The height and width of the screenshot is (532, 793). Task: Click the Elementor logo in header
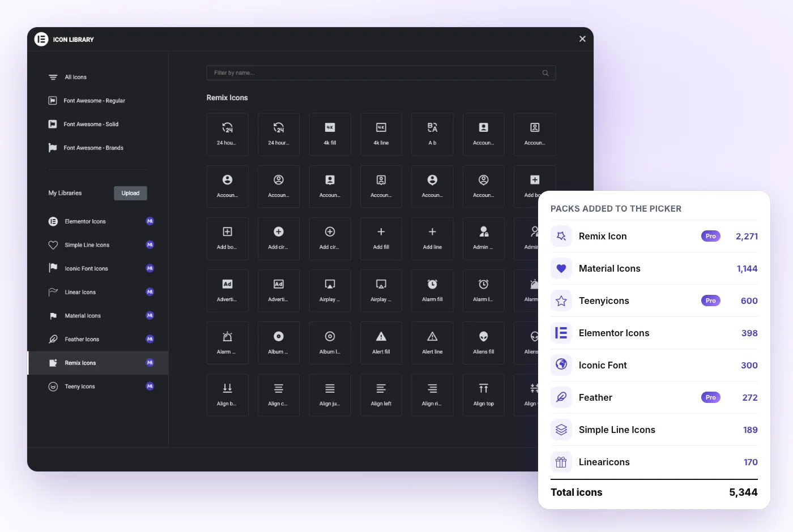point(41,39)
